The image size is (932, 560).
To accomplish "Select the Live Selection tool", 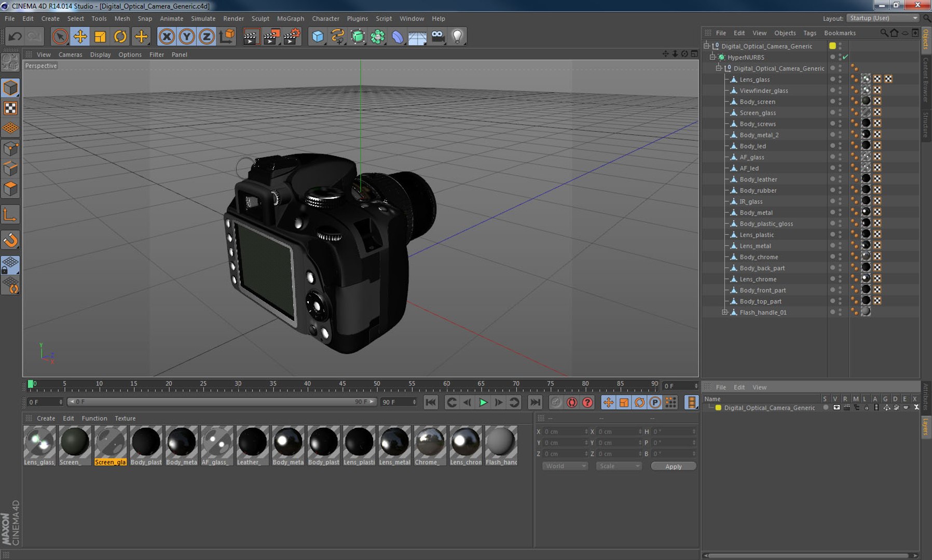I will [60, 36].
